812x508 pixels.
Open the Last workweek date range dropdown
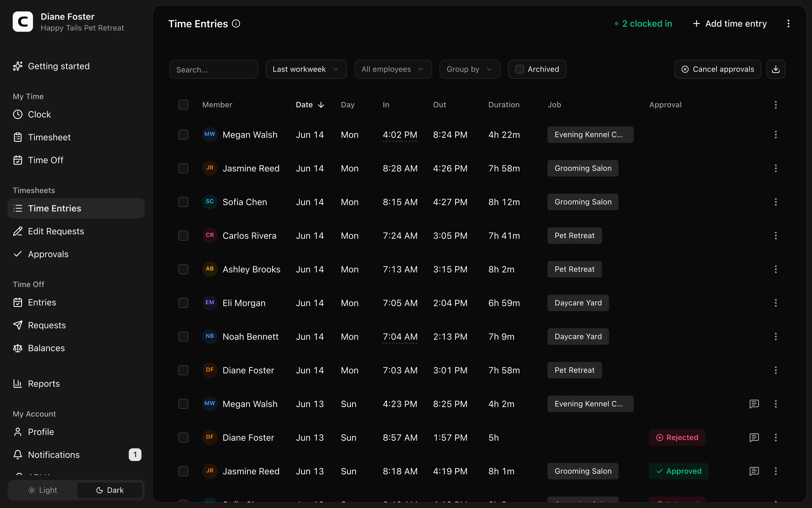point(306,69)
